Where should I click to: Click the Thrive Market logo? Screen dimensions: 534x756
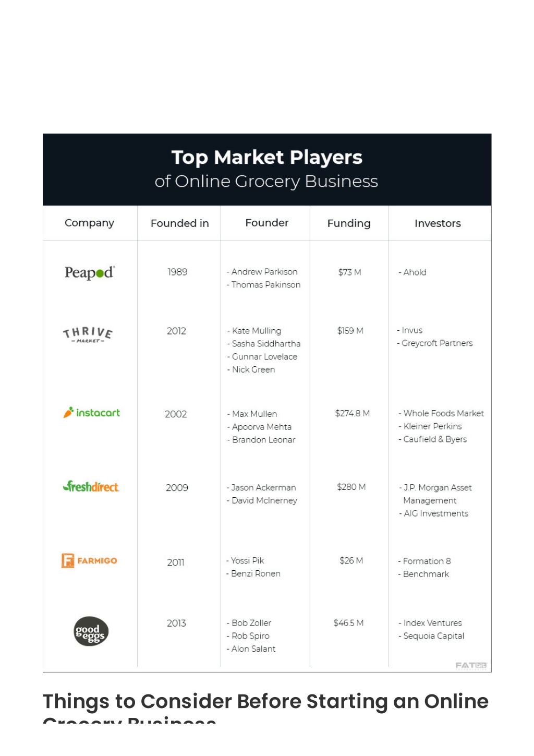coord(88,334)
